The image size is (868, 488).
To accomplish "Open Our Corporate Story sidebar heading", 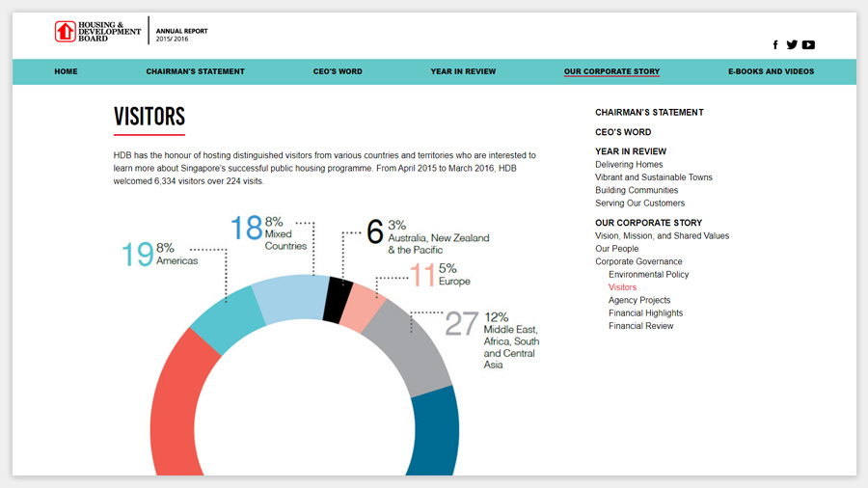I will click(649, 223).
